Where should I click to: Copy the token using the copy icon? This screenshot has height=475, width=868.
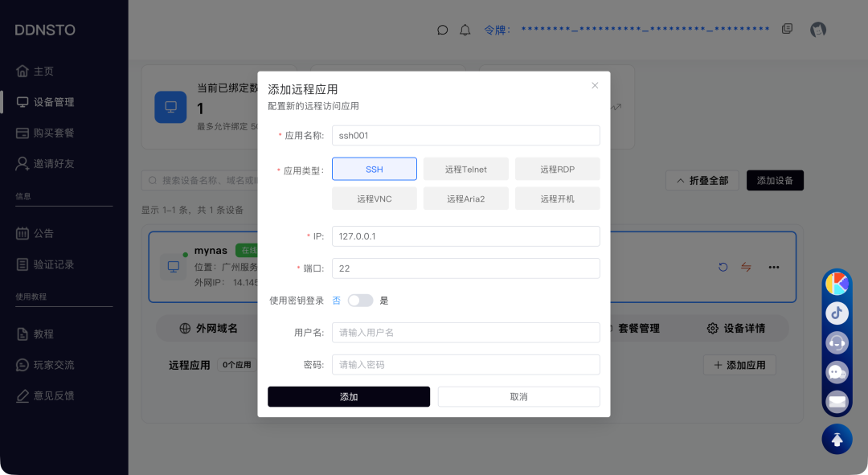[x=787, y=29]
